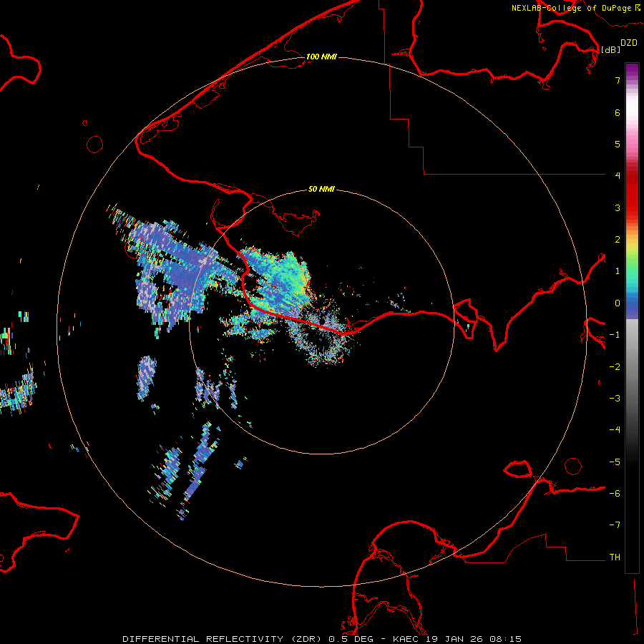
Task: Click the TH threshold label on the scale
Action: 615,557
